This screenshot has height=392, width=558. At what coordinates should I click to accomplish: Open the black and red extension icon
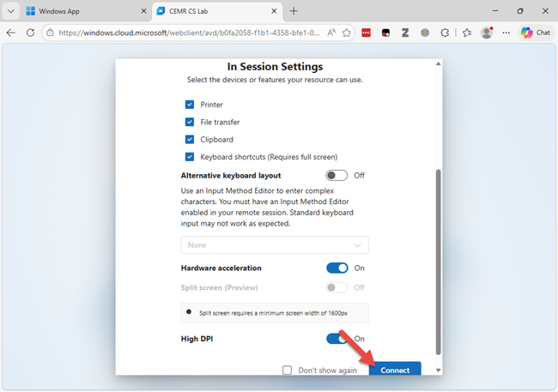click(385, 33)
